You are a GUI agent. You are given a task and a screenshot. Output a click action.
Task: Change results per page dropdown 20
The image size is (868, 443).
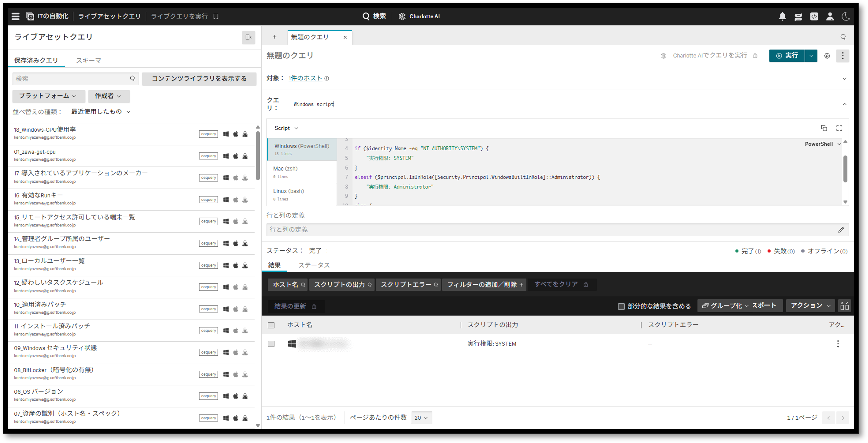coord(421,418)
